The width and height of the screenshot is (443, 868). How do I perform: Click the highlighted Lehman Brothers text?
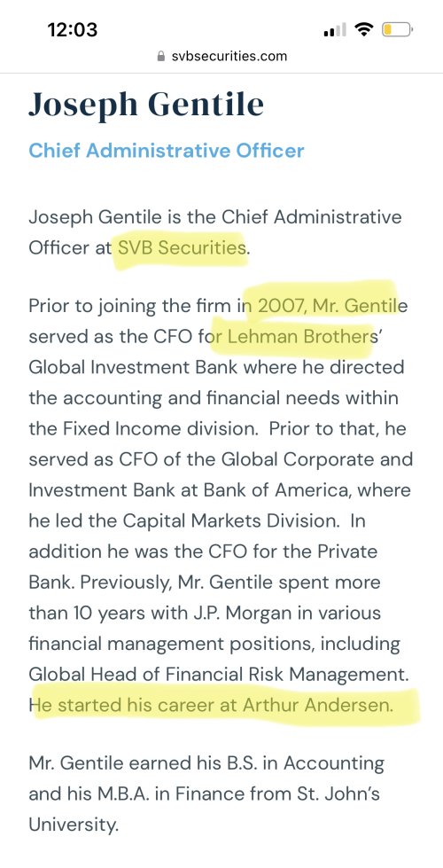(x=298, y=336)
